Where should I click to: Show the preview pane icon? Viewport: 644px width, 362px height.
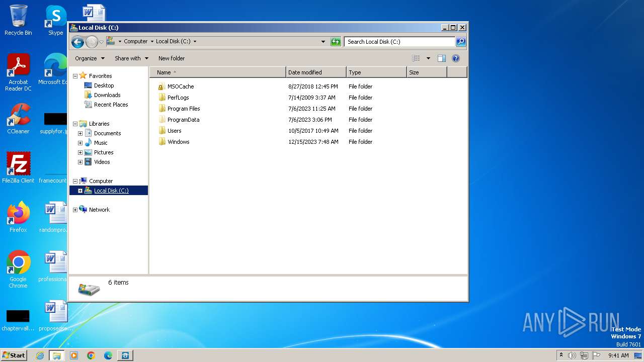[x=441, y=58]
